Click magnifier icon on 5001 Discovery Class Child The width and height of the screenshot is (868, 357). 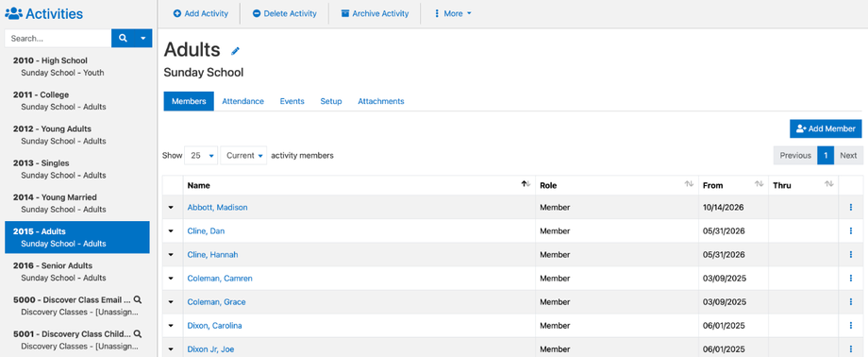click(x=138, y=334)
